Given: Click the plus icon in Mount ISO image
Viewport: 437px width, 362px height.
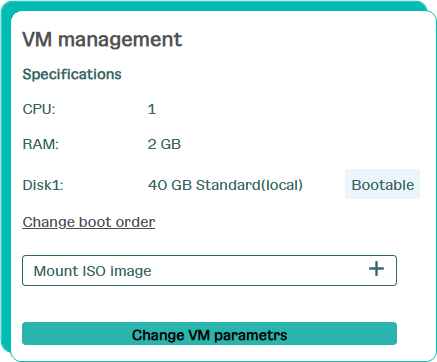Looking at the screenshot, I should 376,269.
